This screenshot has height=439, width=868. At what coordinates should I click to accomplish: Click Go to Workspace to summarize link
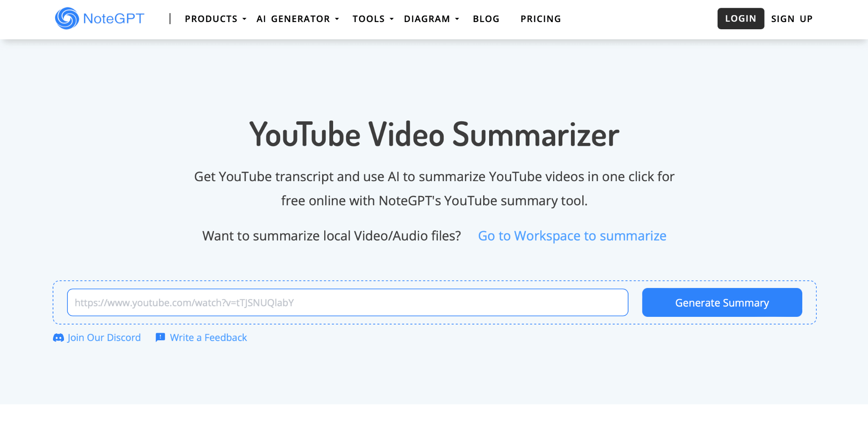tap(572, 236)
